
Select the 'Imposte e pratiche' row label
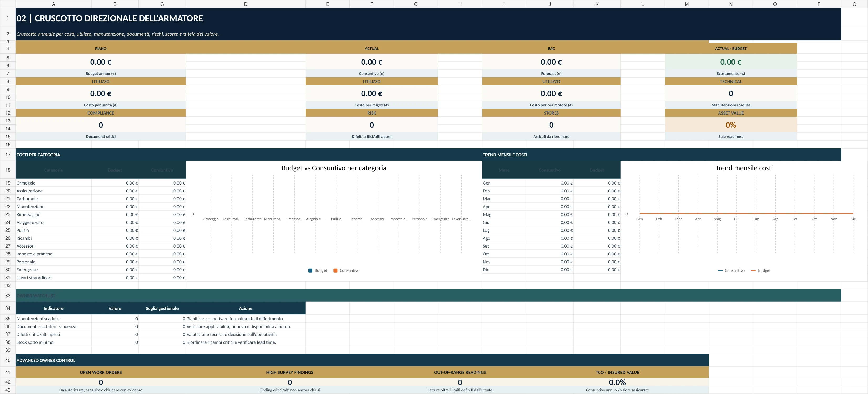click(x=54, y=254)
